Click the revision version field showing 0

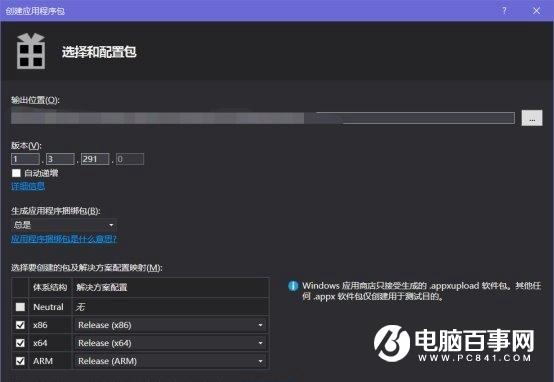point(130,159)
